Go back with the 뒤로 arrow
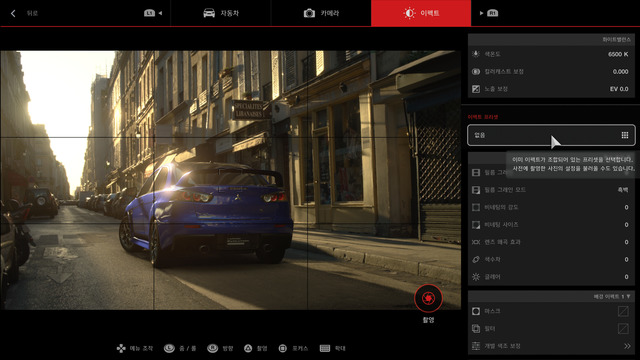 click(13, 13)
